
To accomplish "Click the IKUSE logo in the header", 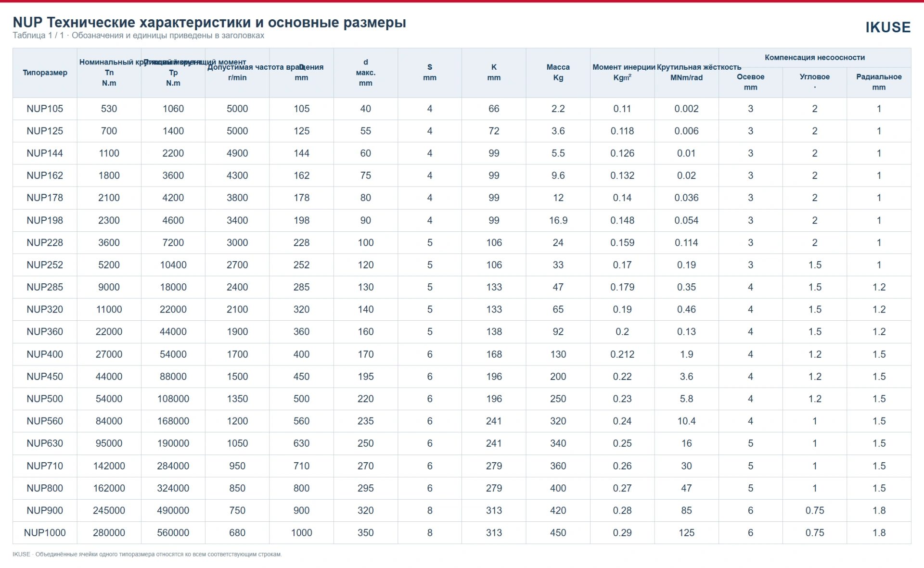I will point(888,27).
